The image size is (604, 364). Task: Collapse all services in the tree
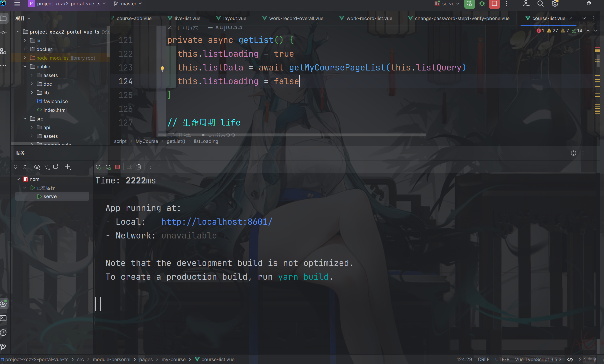(25, 167)
